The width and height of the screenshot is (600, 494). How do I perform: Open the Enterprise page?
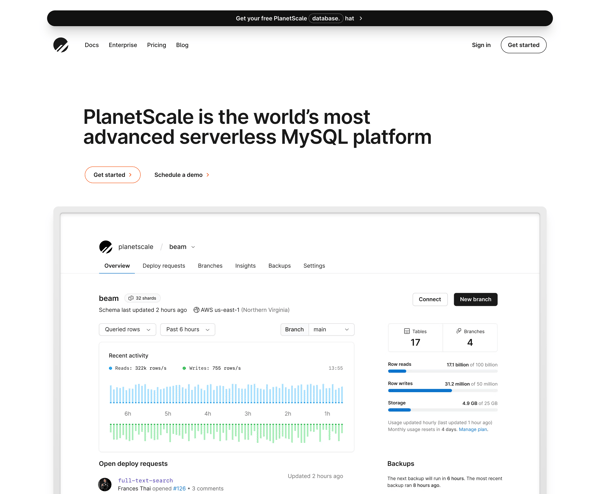coord(123,45)
